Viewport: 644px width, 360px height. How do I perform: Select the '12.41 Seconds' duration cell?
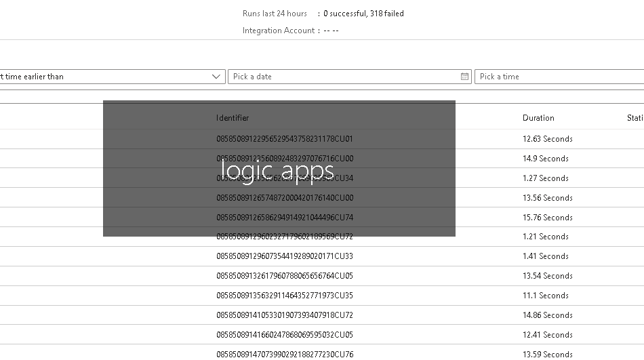point(548,334)
